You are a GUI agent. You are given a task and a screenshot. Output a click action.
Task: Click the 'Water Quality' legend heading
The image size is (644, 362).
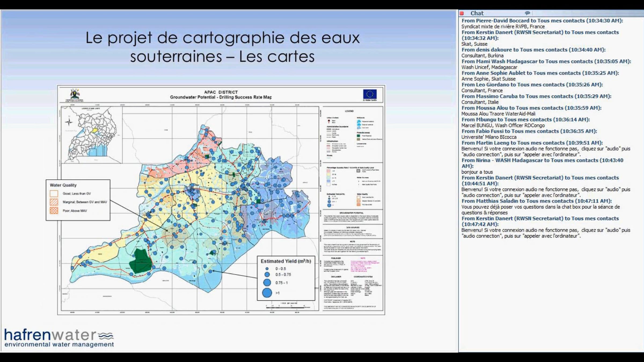tap(63, 185)
